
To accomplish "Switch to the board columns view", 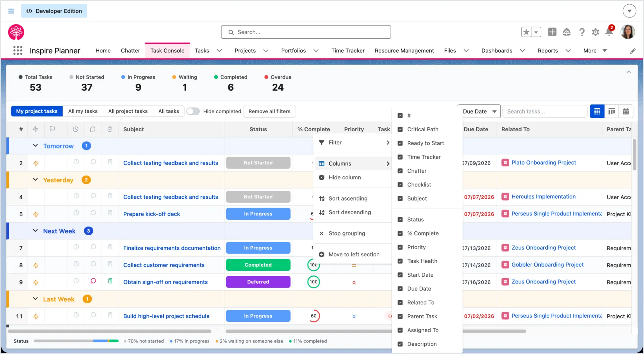I will (x=611, y=112).
